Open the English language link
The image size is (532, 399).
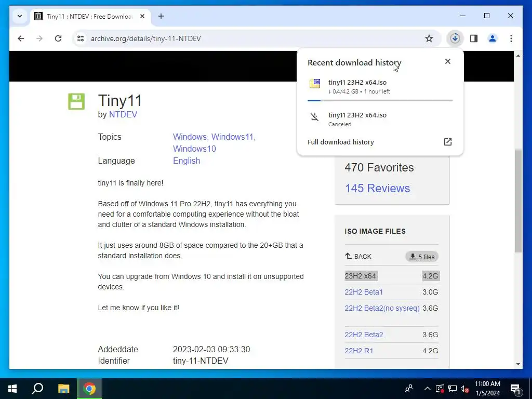point(187,161)
